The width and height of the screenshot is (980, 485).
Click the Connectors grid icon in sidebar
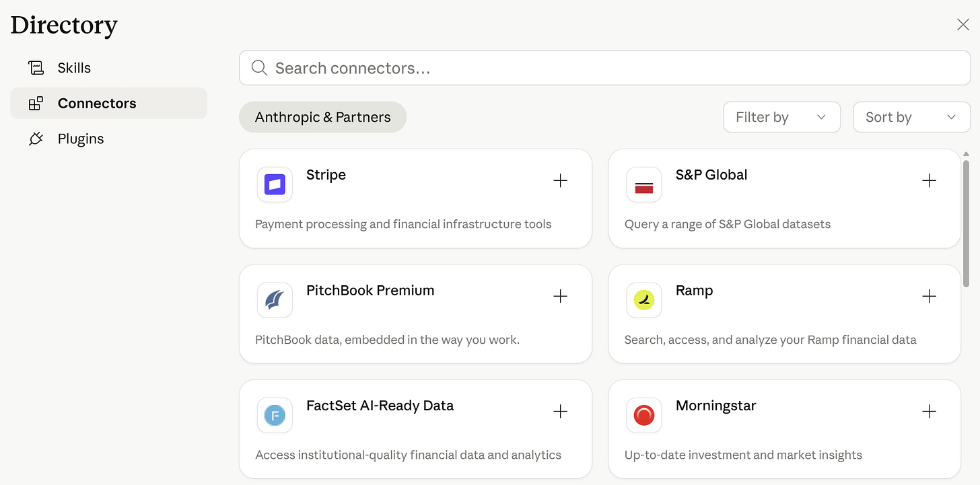pyautogui.click(x=35, y=104)
